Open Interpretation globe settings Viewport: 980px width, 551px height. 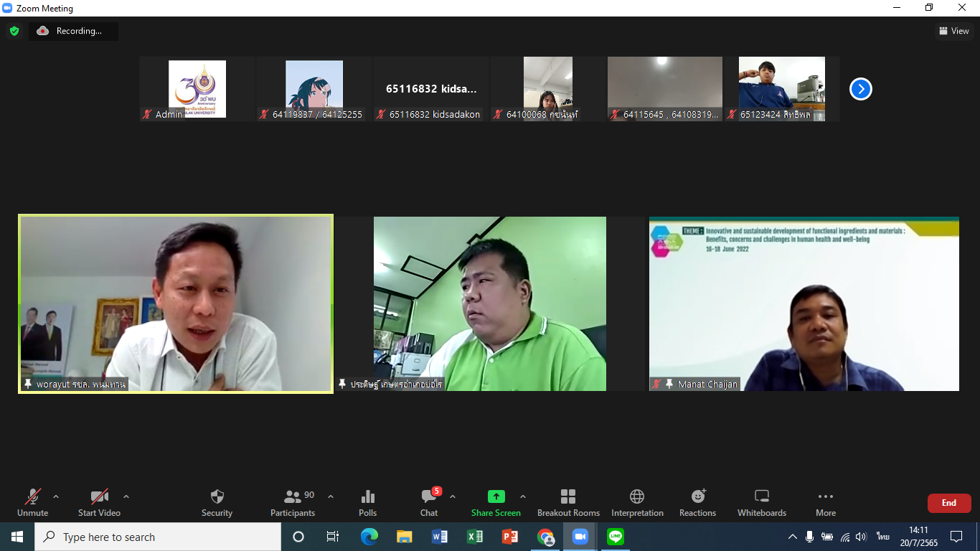(637, 502)
